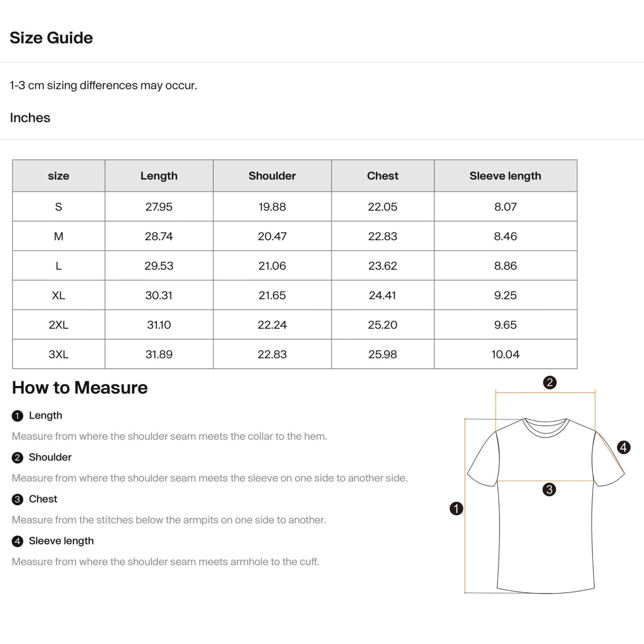The width and height of the screenshot is (644, 644).
Task: Click the Shoulder column header in table
Action: [272, 176]
